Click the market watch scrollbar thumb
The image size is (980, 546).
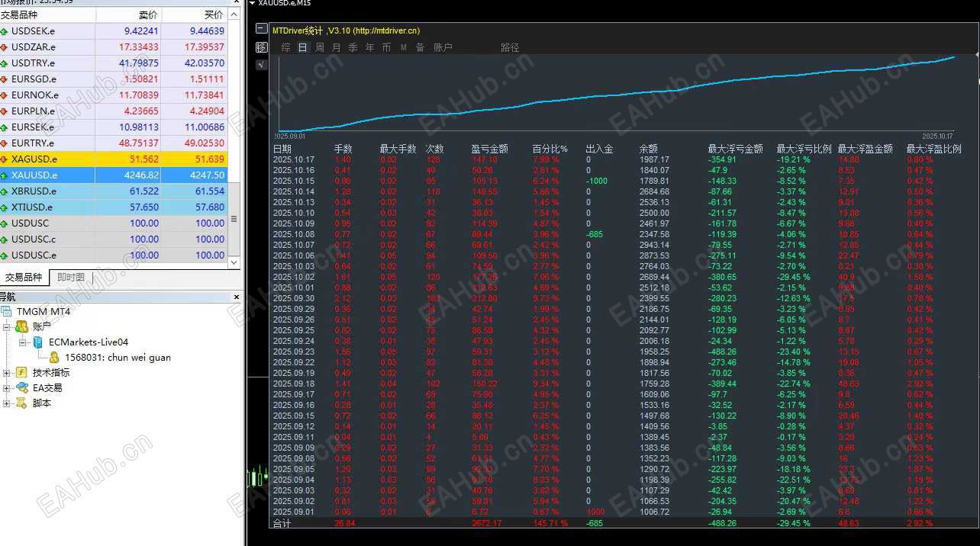pos(234,220)
